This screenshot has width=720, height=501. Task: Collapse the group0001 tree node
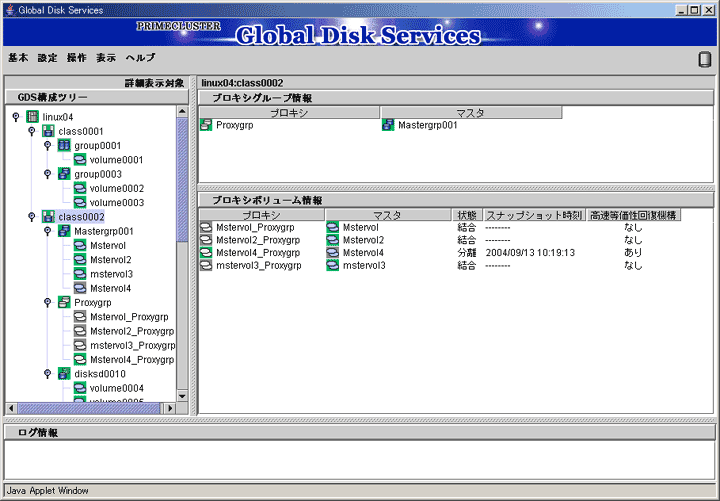[47, 145]
